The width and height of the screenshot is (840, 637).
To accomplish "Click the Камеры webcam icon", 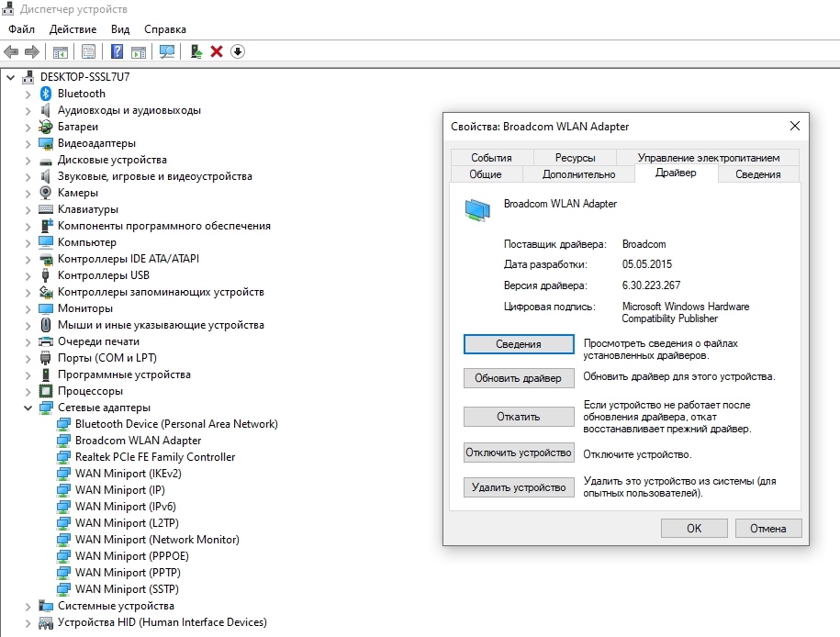I will tap(46, 193).
